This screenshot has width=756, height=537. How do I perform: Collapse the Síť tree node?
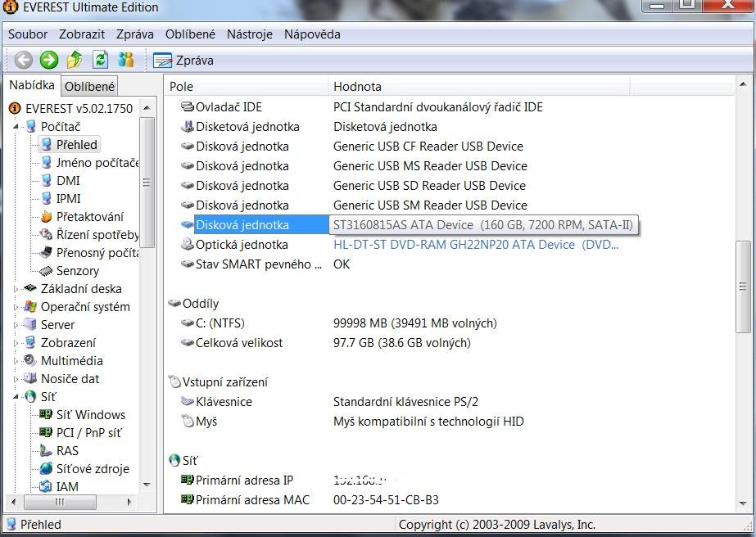(x=16, y=397)
